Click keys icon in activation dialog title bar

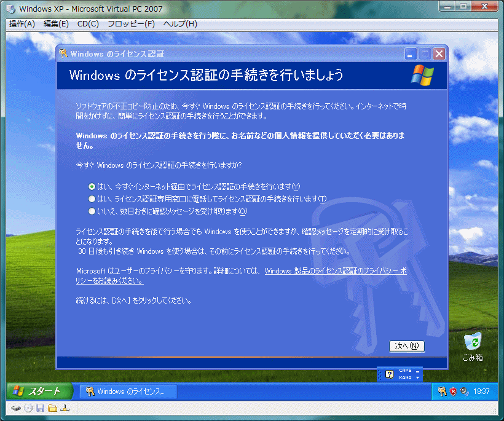tap(63, 53)
